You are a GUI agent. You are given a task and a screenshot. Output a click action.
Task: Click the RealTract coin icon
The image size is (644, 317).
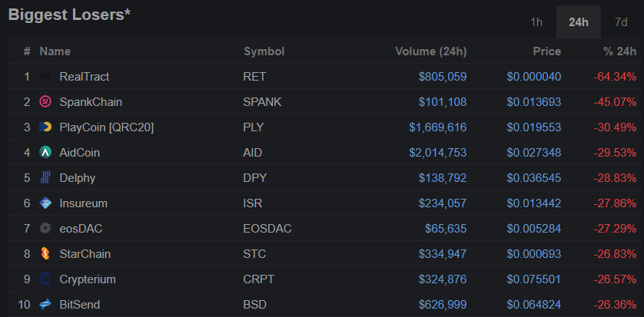pos(46,77)
